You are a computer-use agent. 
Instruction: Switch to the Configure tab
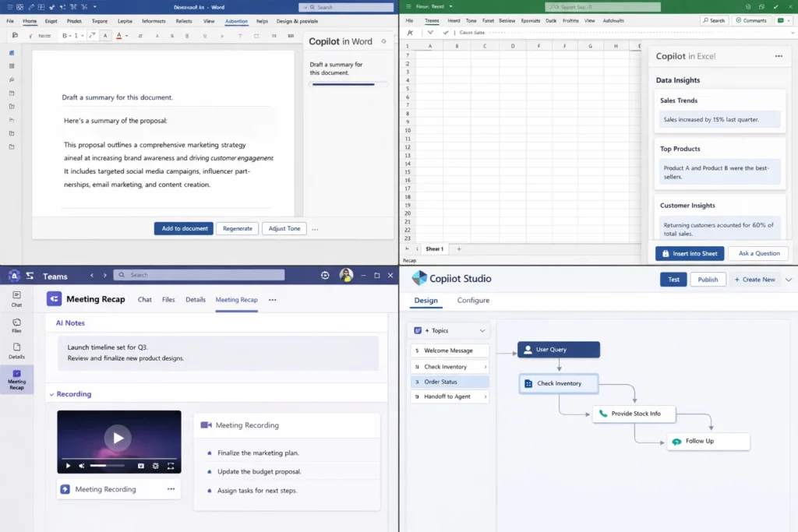coord(475,300)
